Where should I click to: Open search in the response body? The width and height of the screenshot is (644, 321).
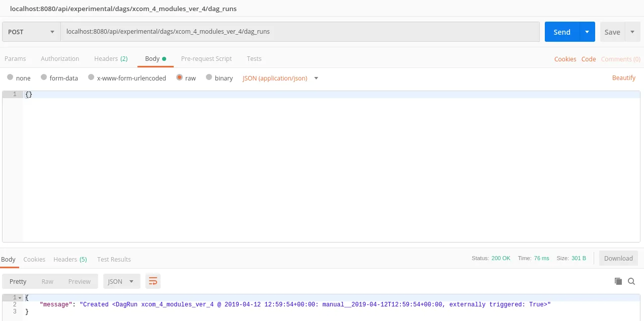(x=631, y=281)
